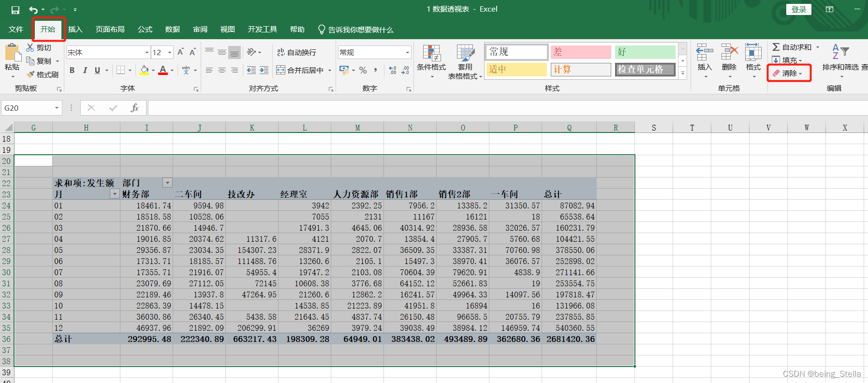Screen dimensions: 868x383
Task: Open Sort and Filter 排序和筛选
Action: pyautogui.click(x=840, y=60)
